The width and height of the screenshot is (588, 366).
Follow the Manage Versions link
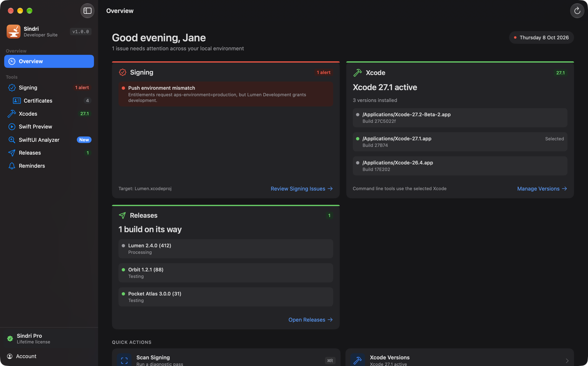542,189
